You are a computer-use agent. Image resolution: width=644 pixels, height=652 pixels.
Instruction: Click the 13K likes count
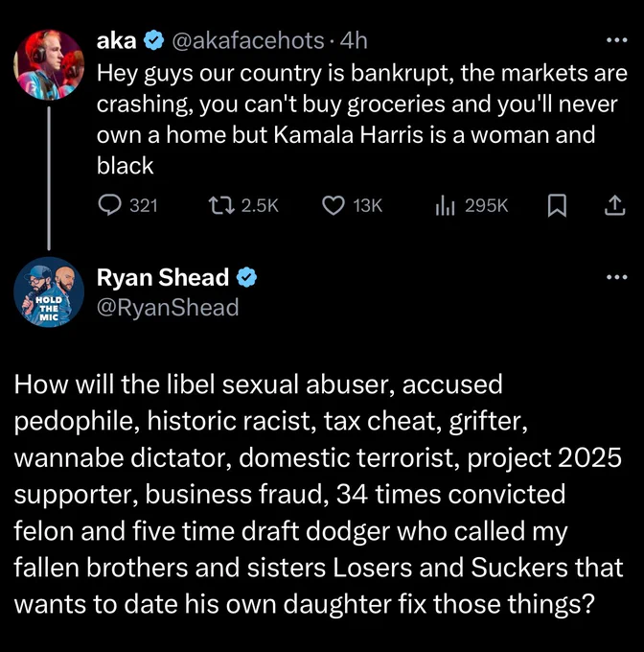368,205
